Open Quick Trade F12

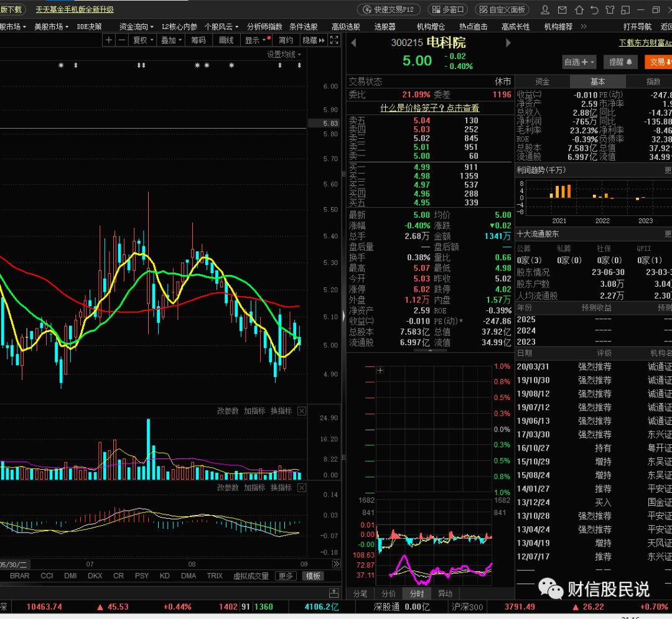[x=388, y=9]
